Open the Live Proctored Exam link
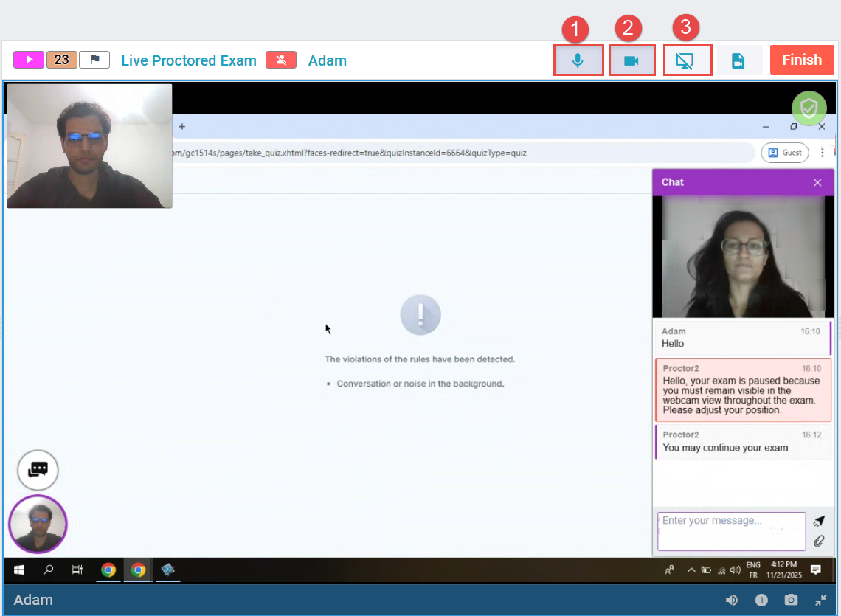The width and height of the screenshot is (841, 616). click(189, 60)
